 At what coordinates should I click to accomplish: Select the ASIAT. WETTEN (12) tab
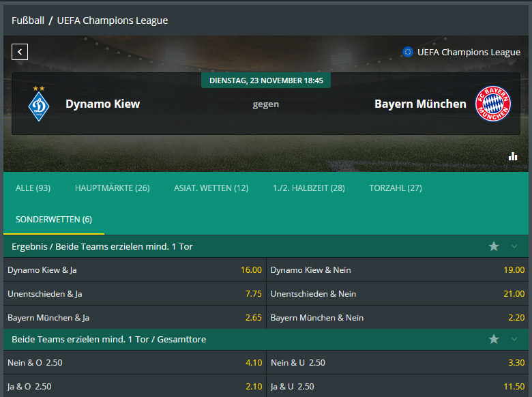[211, 188]
